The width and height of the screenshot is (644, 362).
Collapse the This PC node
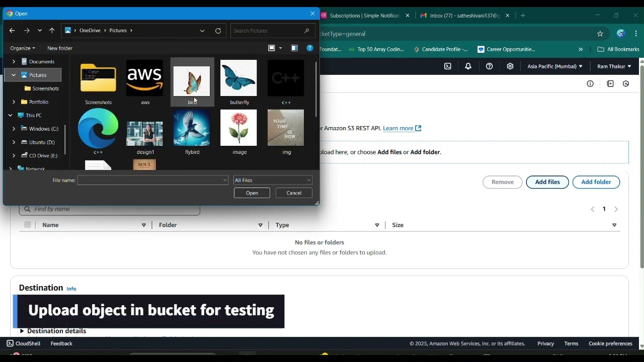click(x=10, y=115)
